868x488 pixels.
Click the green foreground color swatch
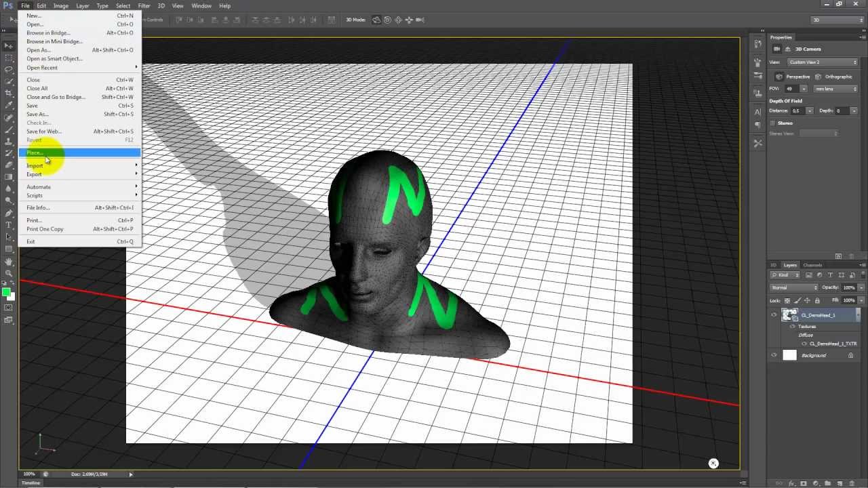pos(6,292)
